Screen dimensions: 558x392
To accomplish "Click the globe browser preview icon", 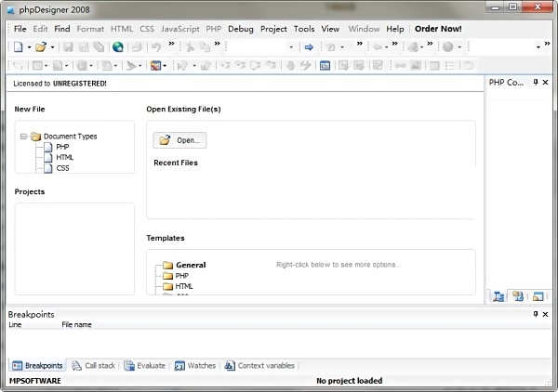I will point(118,46).
